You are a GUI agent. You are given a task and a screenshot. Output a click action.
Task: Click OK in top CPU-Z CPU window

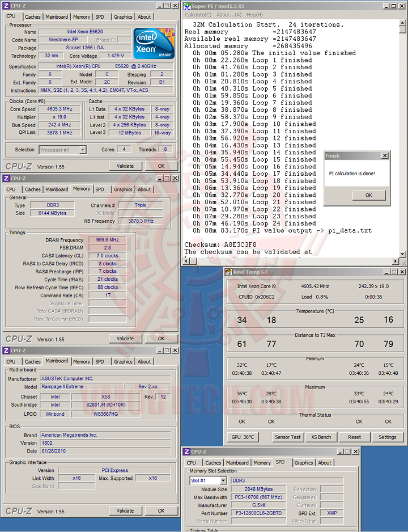coord(161,166)
